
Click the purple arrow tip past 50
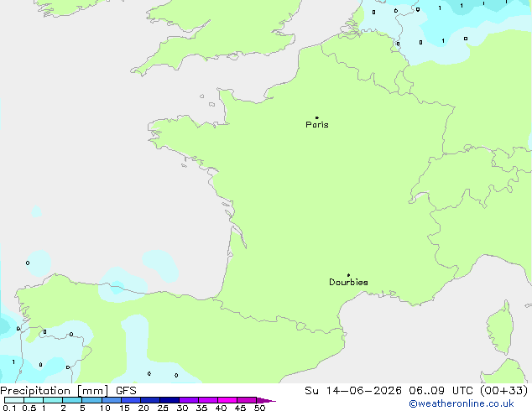(x=266, y=400)
